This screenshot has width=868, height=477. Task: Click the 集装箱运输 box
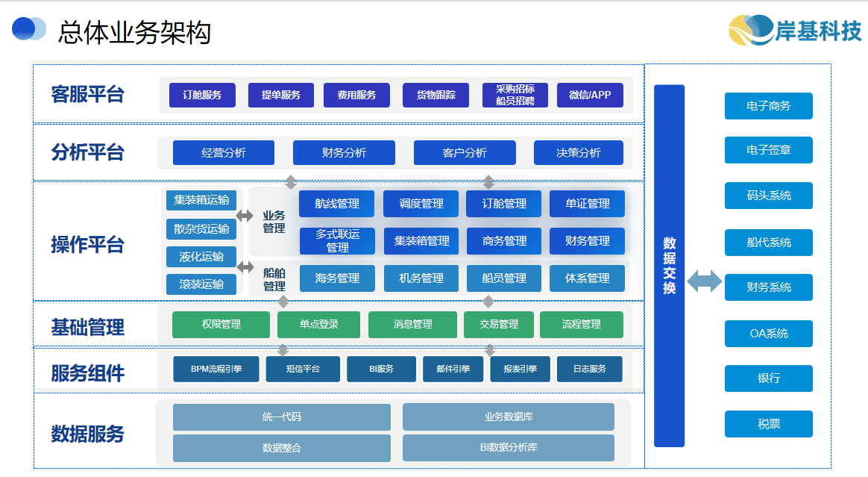click(201, 200)
